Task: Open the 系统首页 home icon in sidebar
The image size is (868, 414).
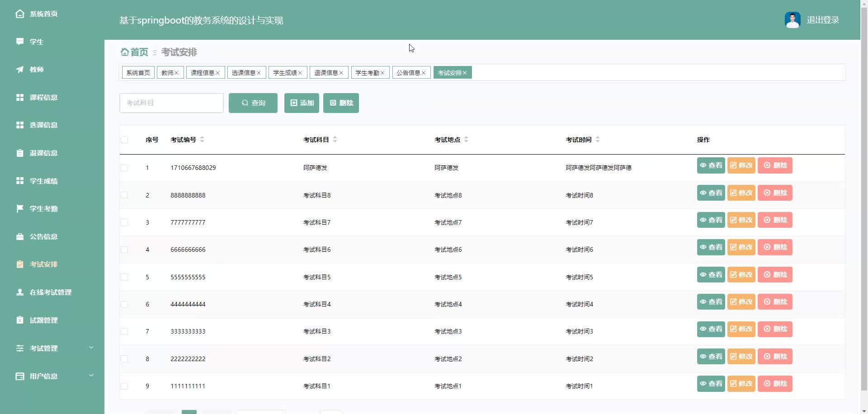Action: pos(19,14)
